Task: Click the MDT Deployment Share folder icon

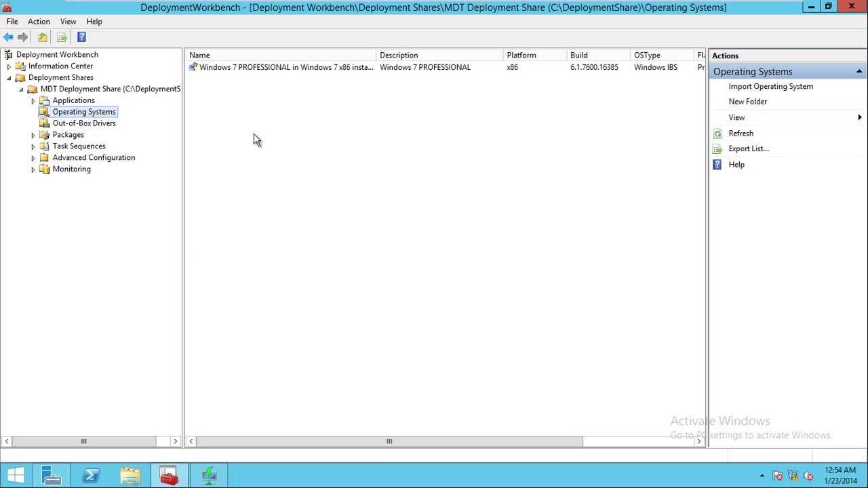Action: coord(33,89)
